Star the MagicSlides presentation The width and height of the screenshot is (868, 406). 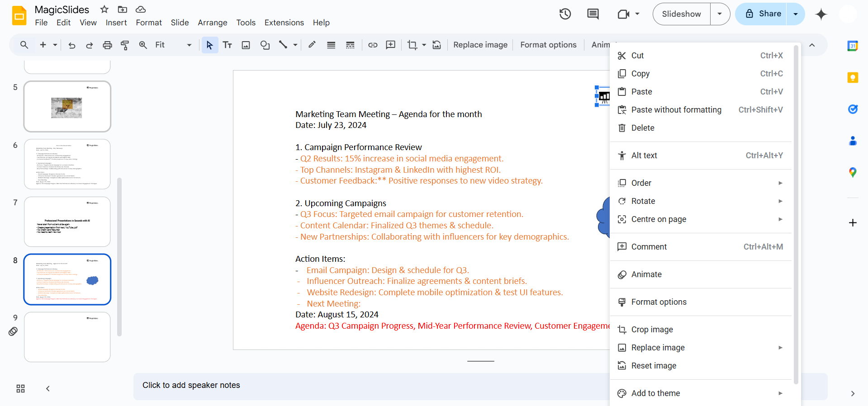(x=104, y=9)
